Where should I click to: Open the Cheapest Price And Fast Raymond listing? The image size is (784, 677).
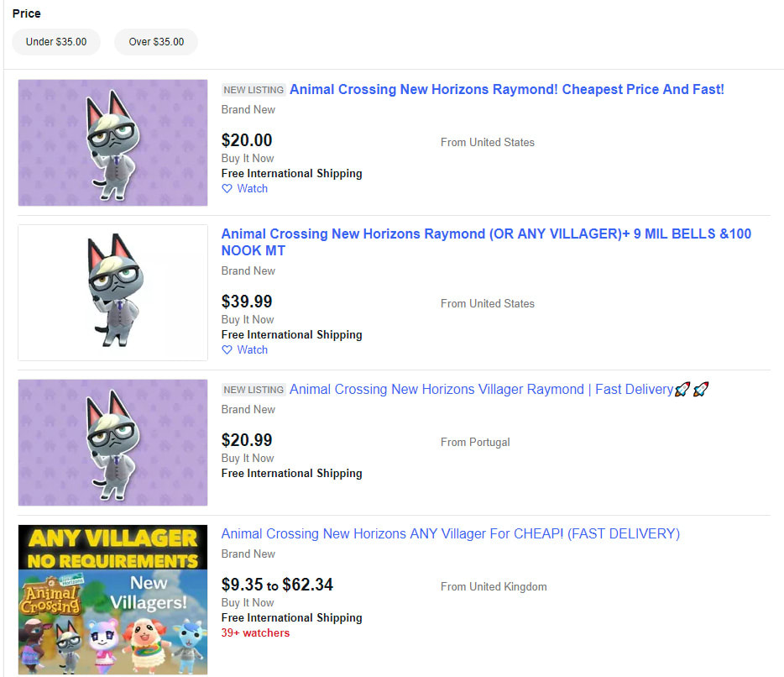coord(506,89)
